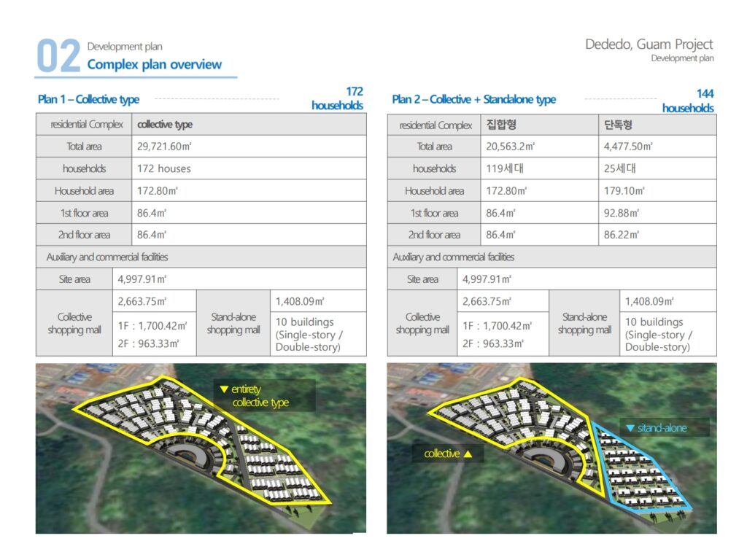Viewport: 747px width, 560px height.
Task: Select the "Plan 2 – Collective + Standalone type" heading
Action: point(473,99)
